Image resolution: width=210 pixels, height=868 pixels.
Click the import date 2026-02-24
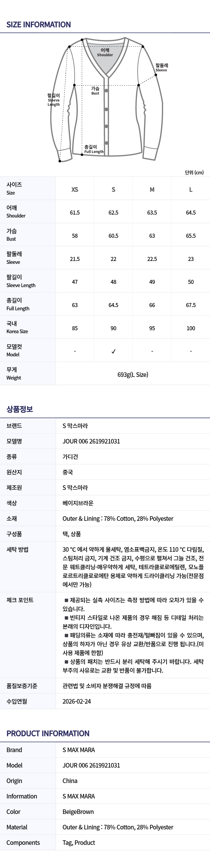pos(76,701)
